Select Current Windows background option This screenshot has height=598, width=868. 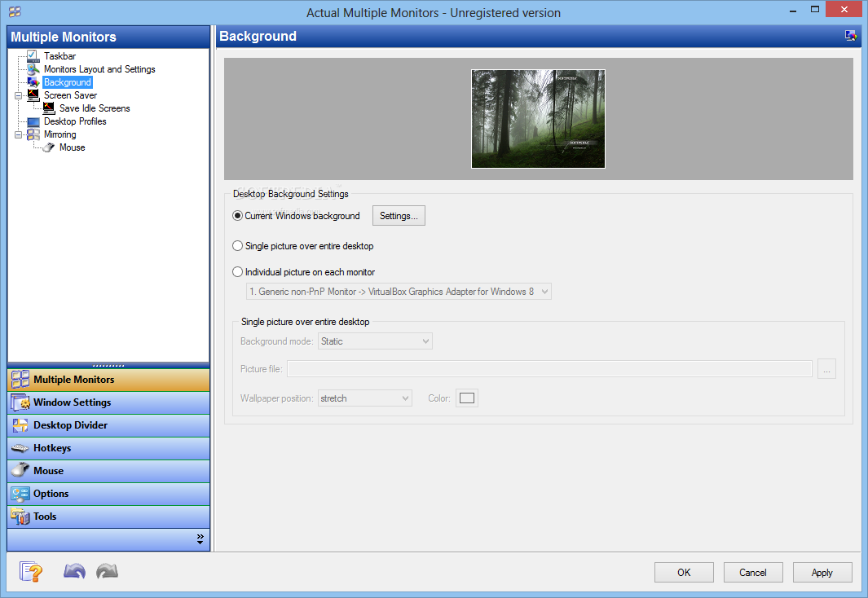296,216
